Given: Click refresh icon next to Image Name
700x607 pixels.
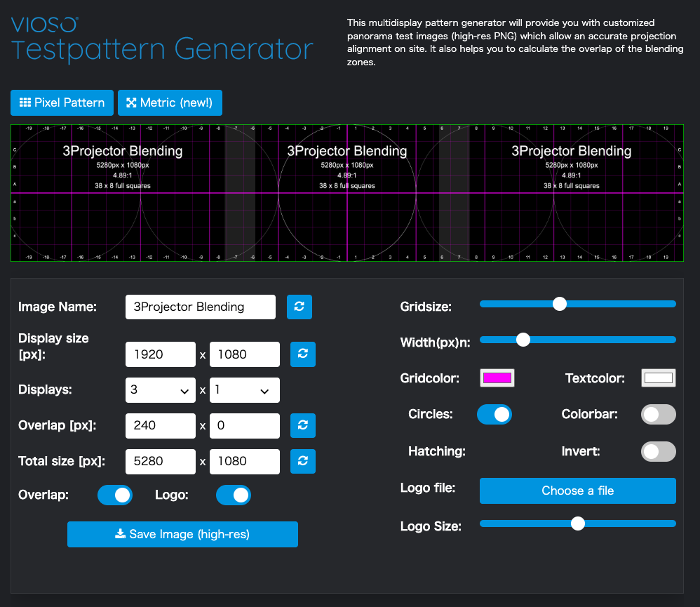Looking at the screenshot, I should click(299, 307).
